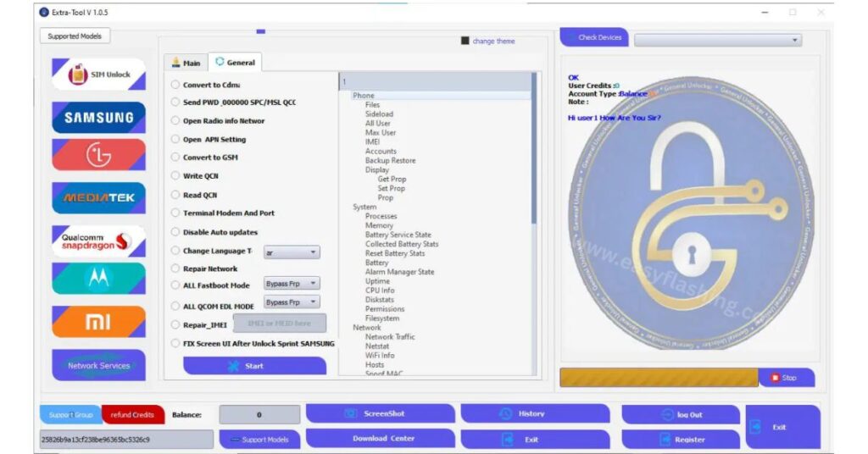Select CPU Info tree item
This screenshot has width=868, height=454.
click(x=380, y=291)
